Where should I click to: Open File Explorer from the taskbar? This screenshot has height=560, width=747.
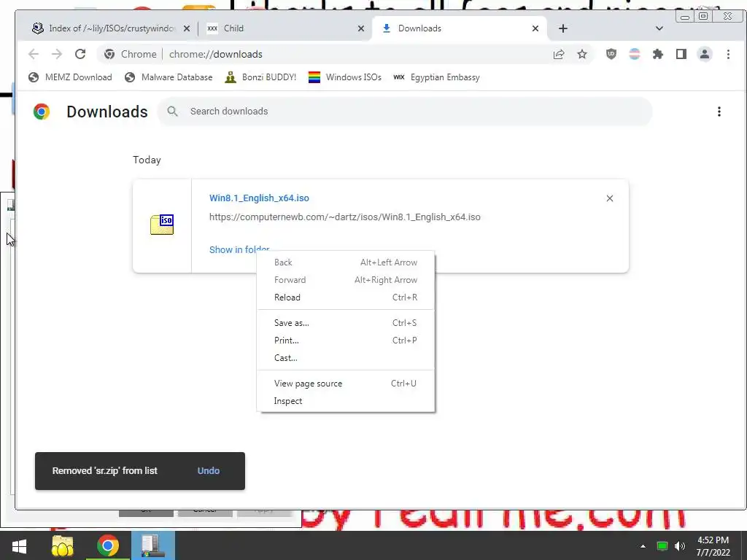pyautogui.click(x=63, y=545)
